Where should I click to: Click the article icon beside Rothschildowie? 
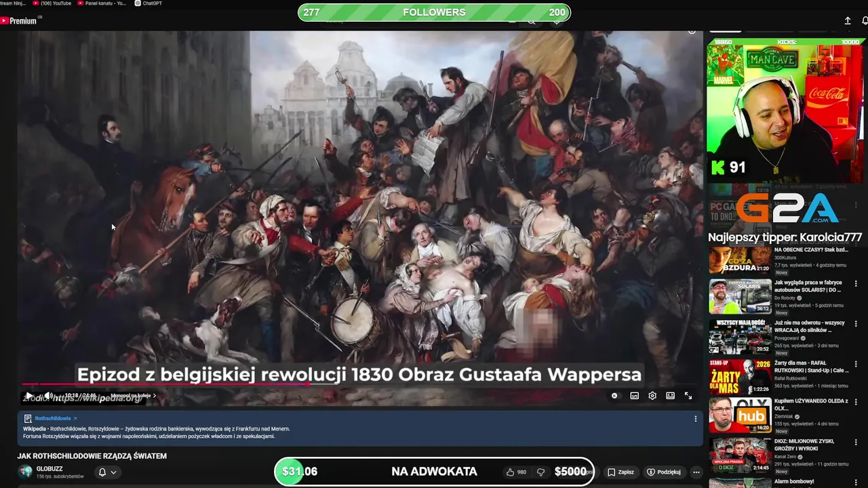coord(28,419)
